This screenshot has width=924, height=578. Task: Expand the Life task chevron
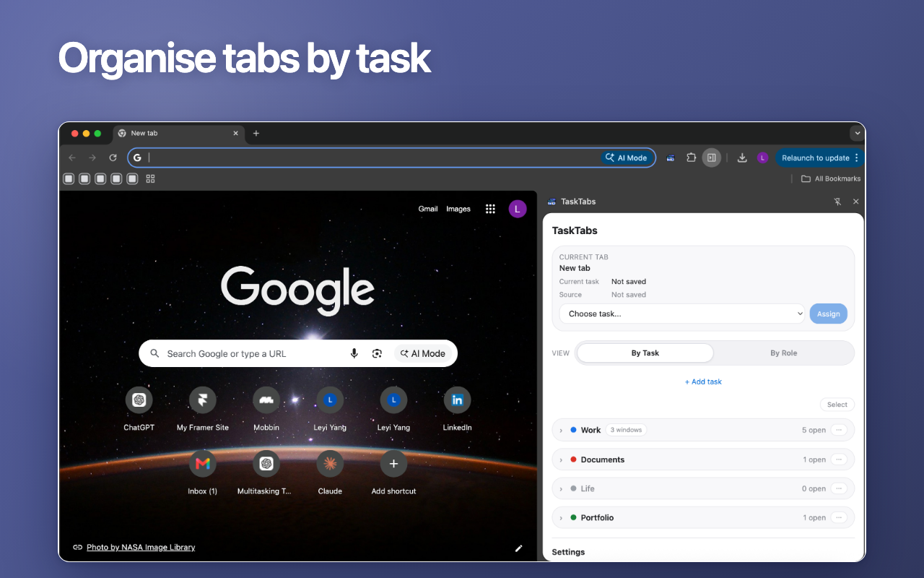click(561, 488)
